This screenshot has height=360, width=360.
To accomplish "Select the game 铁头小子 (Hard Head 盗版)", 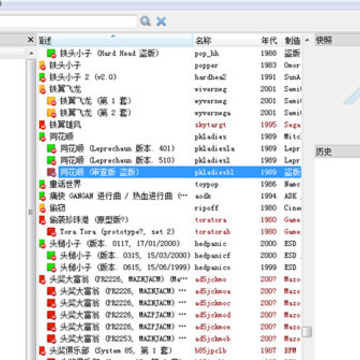I will [109, 53].
